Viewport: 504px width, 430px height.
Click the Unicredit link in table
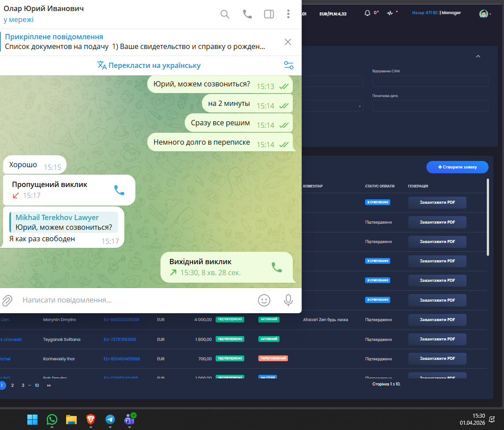(11, 340)
